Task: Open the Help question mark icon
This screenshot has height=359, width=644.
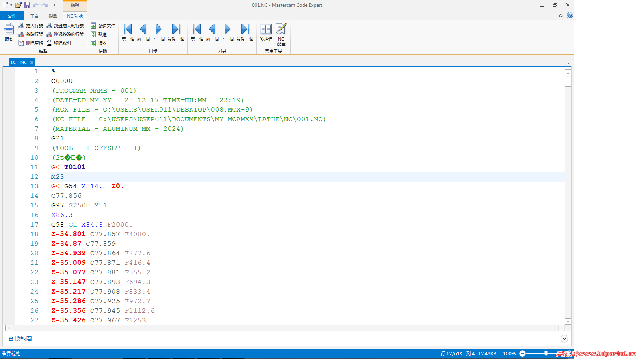Action: [569, 15]
